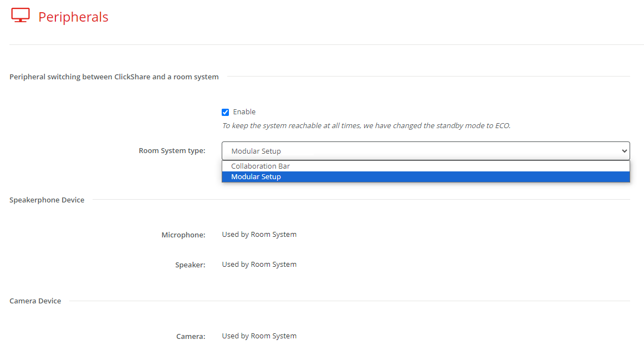The width and height of the screenshot is (644, 360).
Task: Click the Room System type label
Action: [x=172, y=151]
